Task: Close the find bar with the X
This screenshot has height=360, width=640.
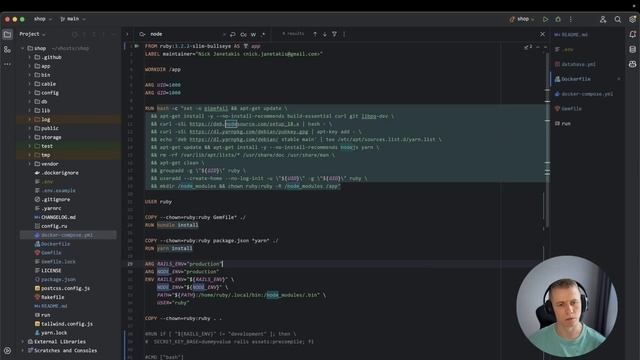Action: 542,34
